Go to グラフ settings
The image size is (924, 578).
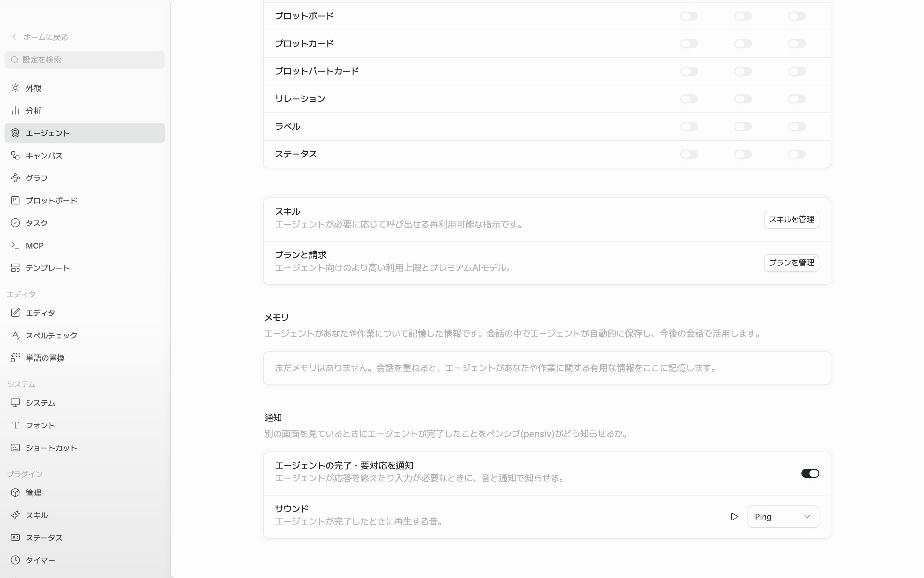84,178
